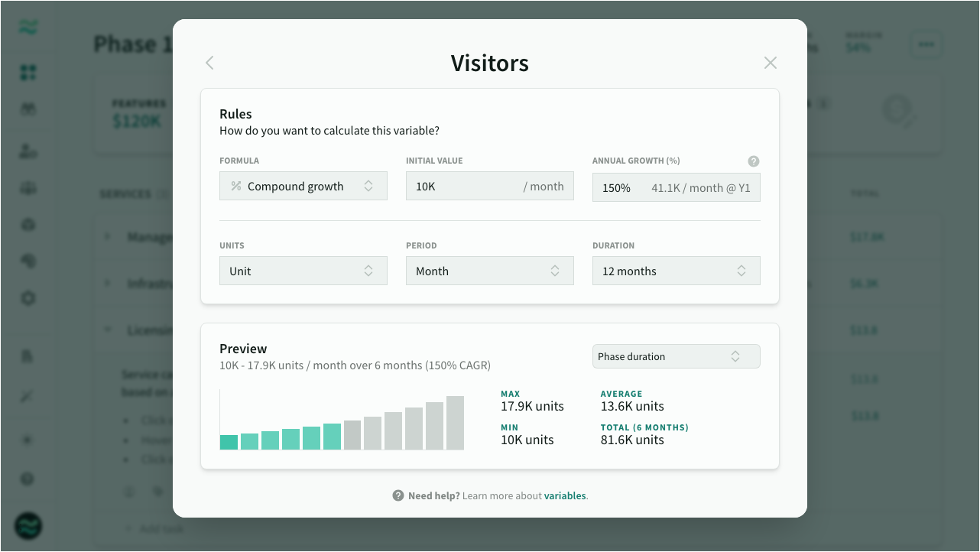Image resolution: width=980 pixels, height=552 pixels.
Task: Open the variables help link
Action: [564, 495]
